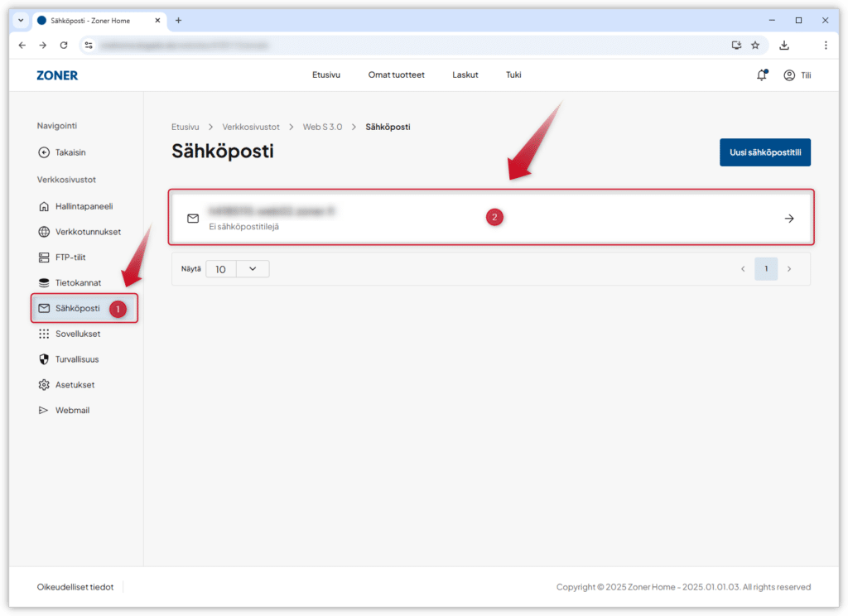The height and width of the screenshot is (616, 848).
Task: Switch to the Laskut menu item
Action: pyautogui.click(x=465, y=75)
